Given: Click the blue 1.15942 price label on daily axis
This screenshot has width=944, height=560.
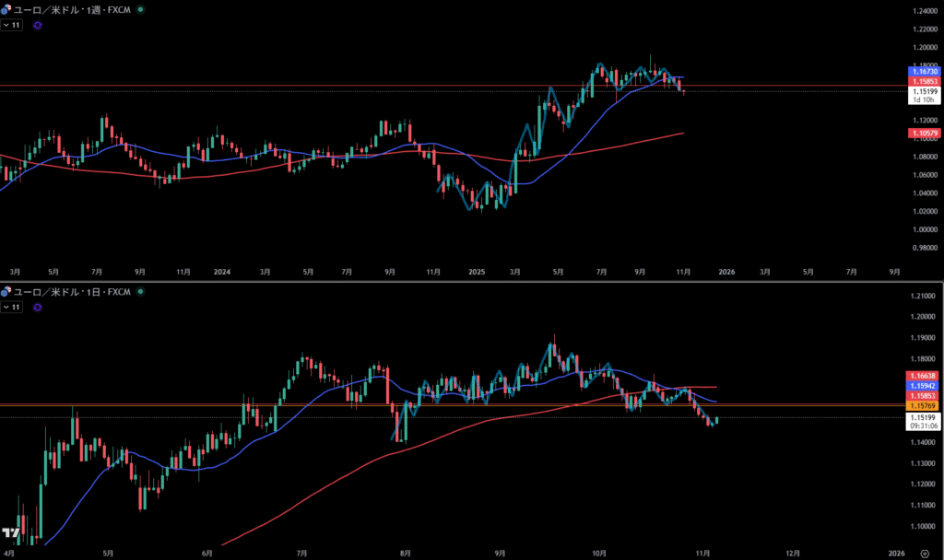Looking at the screenshot, I should 925,385.
